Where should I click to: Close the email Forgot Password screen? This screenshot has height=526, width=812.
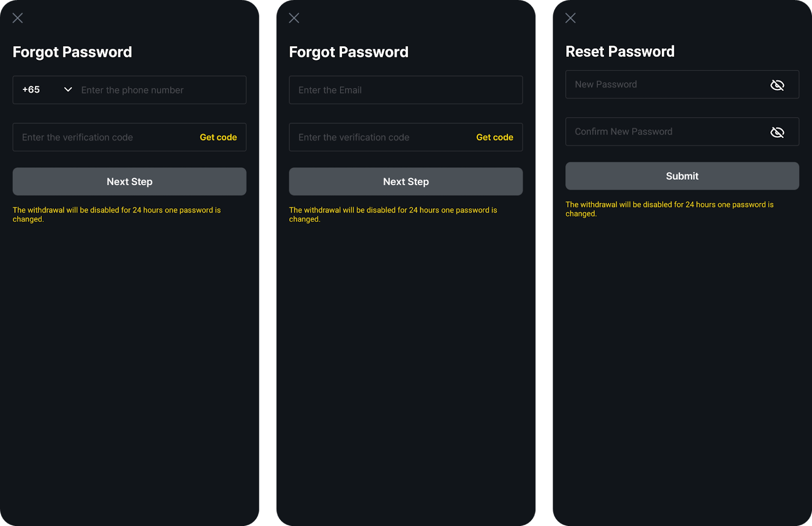point(294,18)
